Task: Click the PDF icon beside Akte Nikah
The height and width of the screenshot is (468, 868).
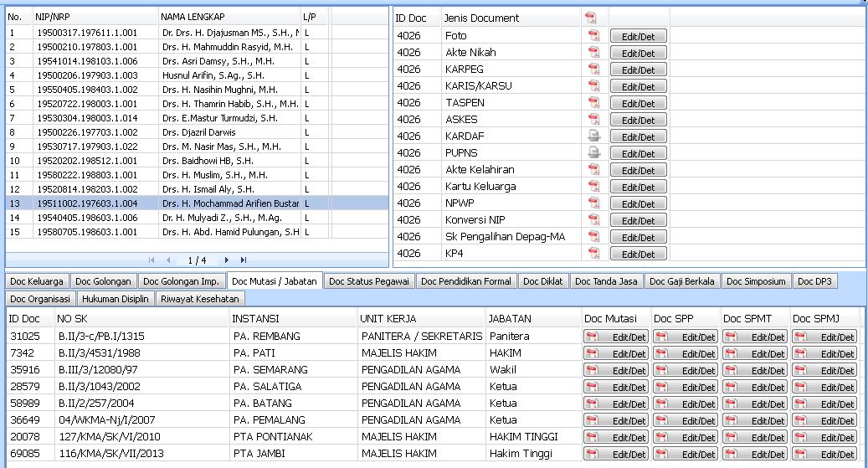Action: coord(594,53)
